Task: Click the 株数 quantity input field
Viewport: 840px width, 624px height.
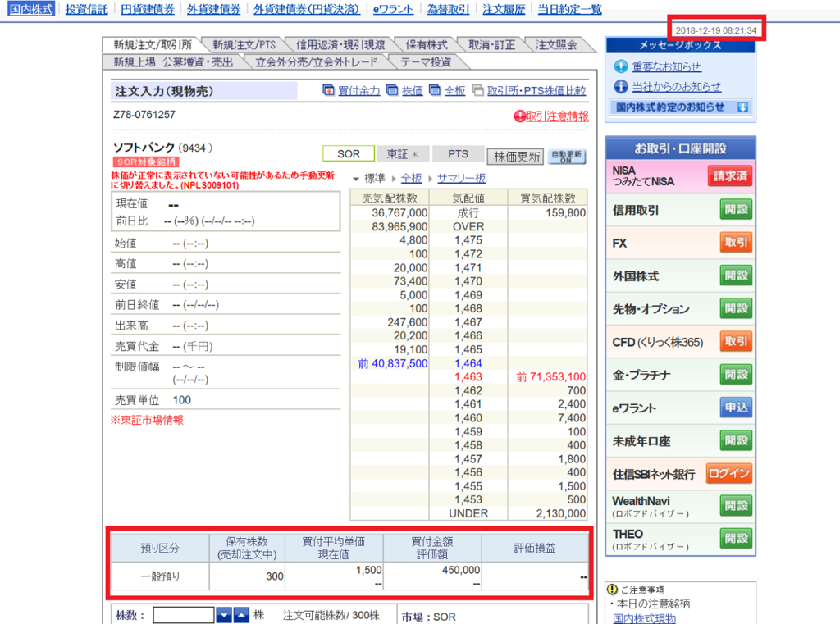Action: click(183, 615)
